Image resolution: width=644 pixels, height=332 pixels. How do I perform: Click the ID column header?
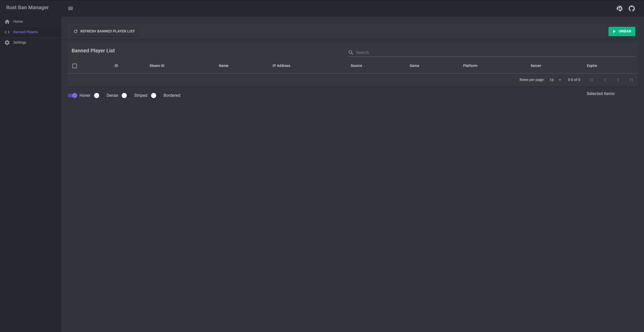(116, 66)
